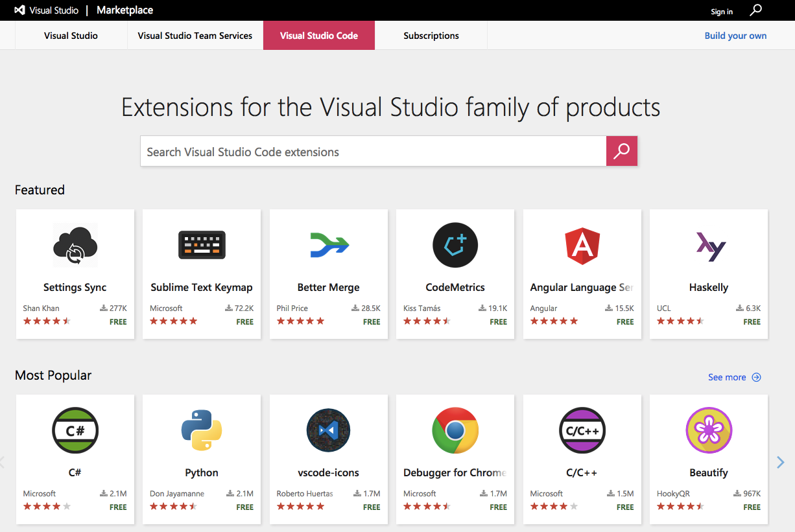Select the Better Merge arrows icon

329,245
